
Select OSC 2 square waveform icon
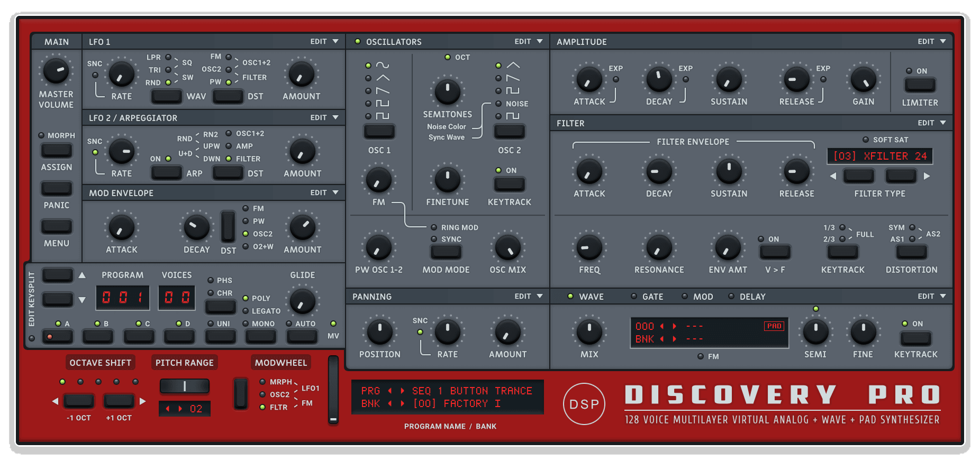pos(513,91)
